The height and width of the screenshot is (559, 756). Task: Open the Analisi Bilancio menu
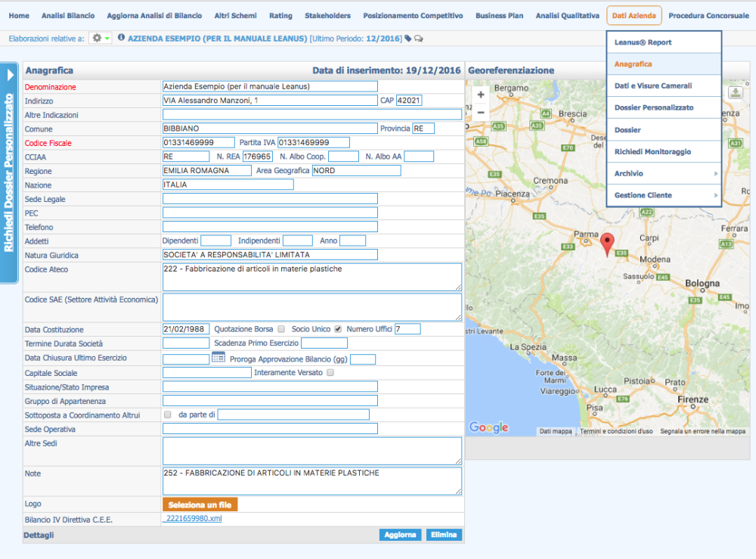68,15
